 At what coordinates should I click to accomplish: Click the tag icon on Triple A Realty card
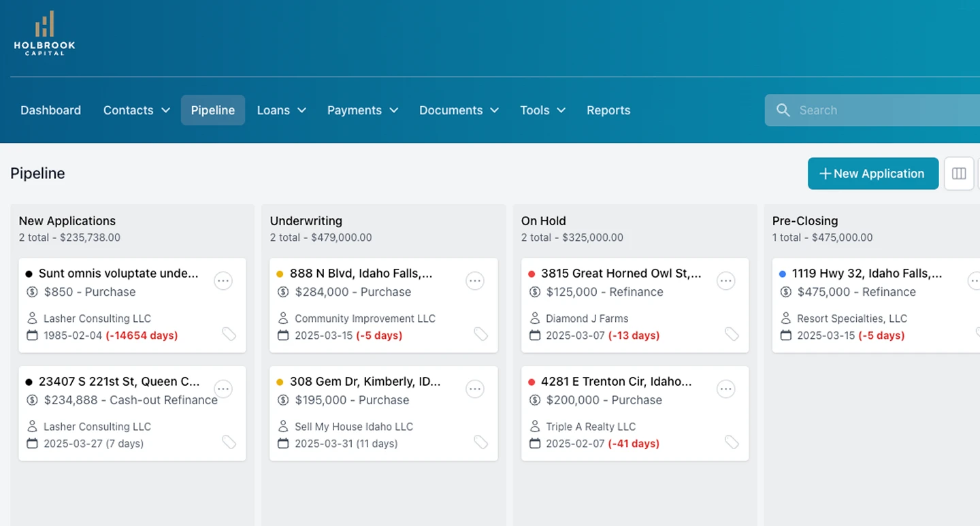pos(732,442)
